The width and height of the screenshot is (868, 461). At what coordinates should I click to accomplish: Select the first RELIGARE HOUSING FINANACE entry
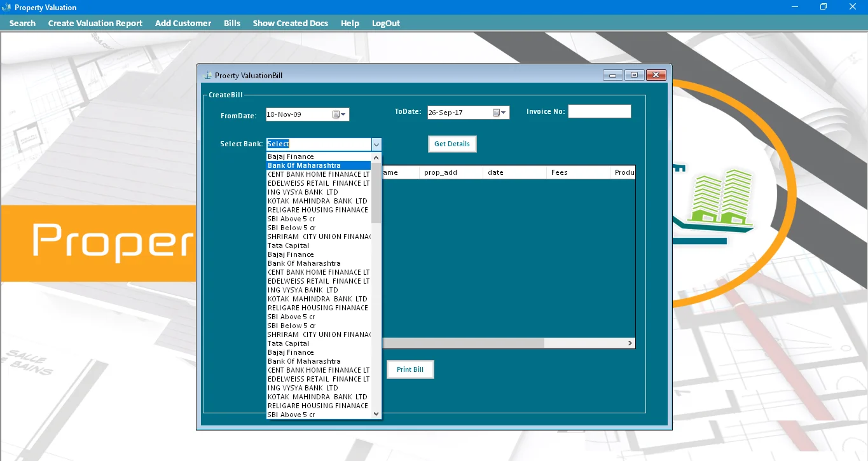(x=319, y=210)
